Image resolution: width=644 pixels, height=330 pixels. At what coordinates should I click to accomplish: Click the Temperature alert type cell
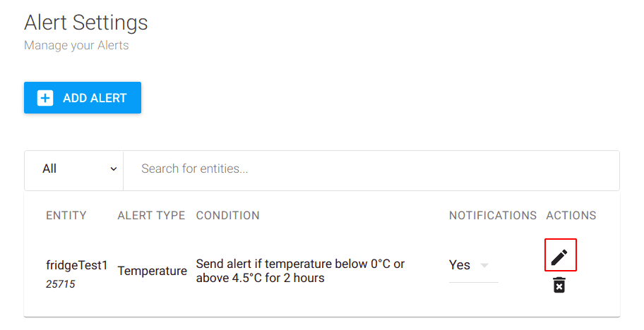click(x=152, y=271)
